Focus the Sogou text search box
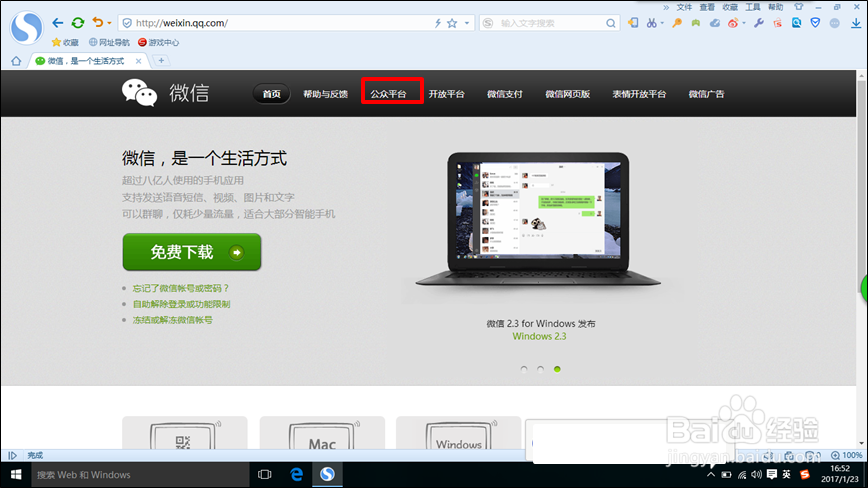Image resolution: width=868 pixels, height=488 pixels. tap(548, 23)
